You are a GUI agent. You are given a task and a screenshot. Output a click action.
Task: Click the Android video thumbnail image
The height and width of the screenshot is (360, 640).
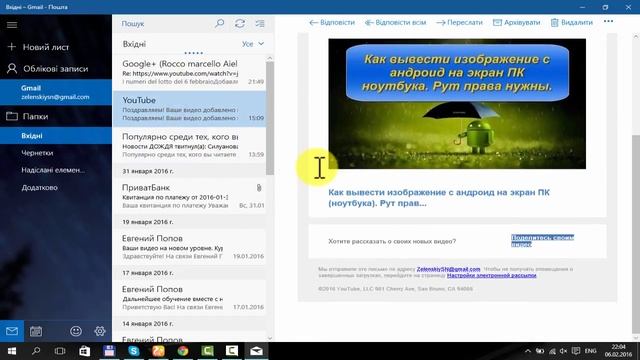click(x=457, y=104)
